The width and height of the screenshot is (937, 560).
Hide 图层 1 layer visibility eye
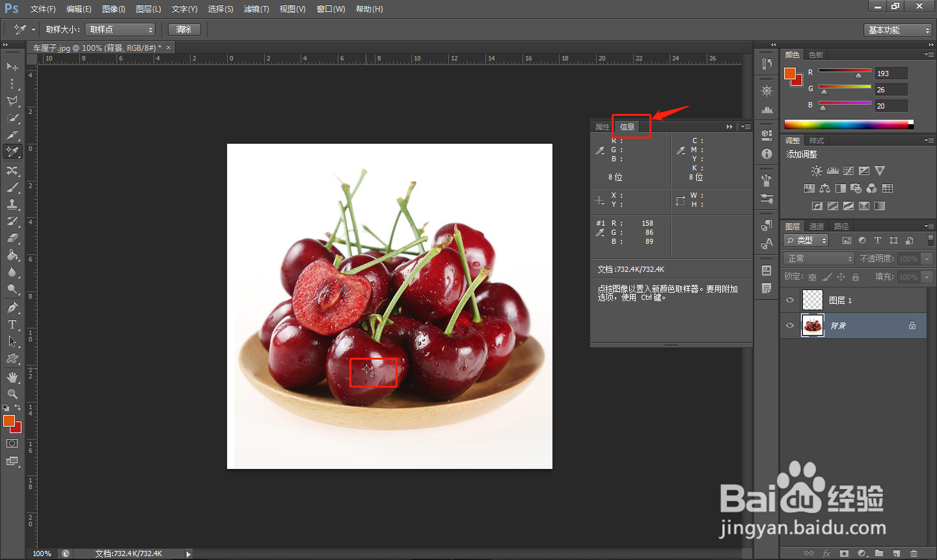790,300
